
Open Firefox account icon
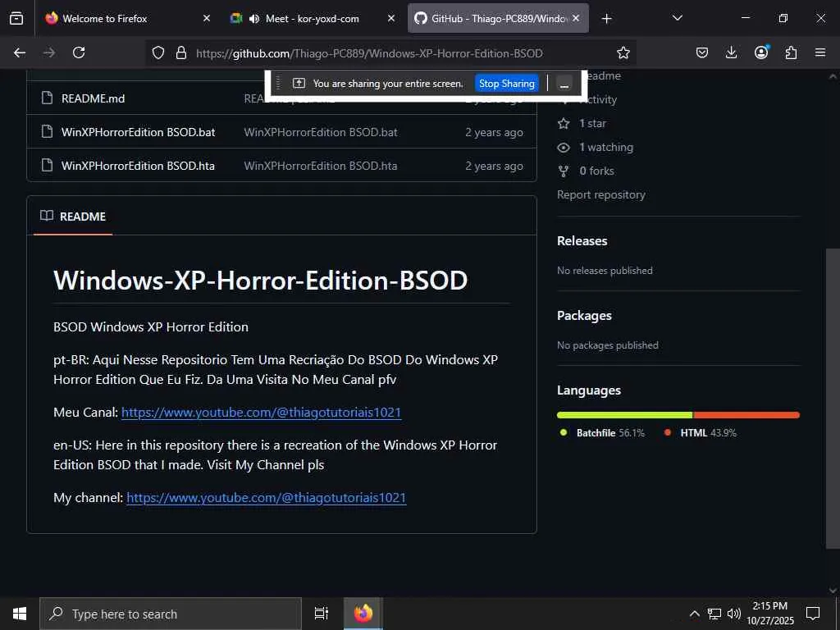pyautogui.click(x=761, y=52)
